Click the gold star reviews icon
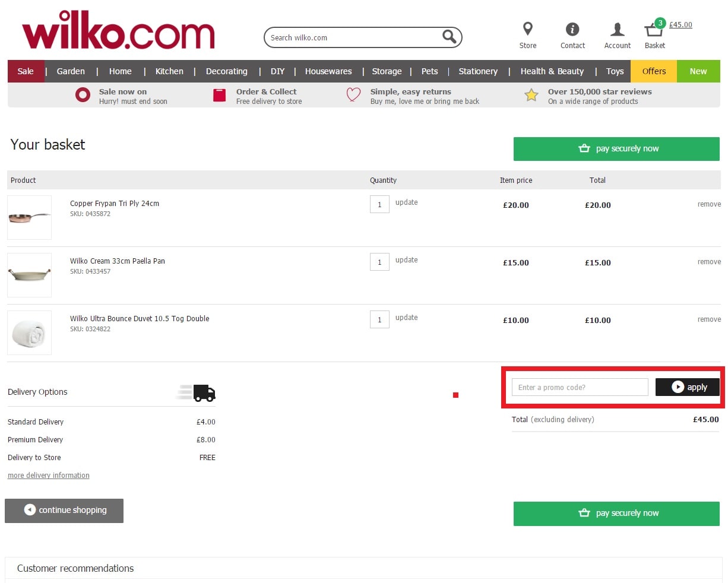Image resolution: width=728 pixels, height=583 pixels. point(531,95)
